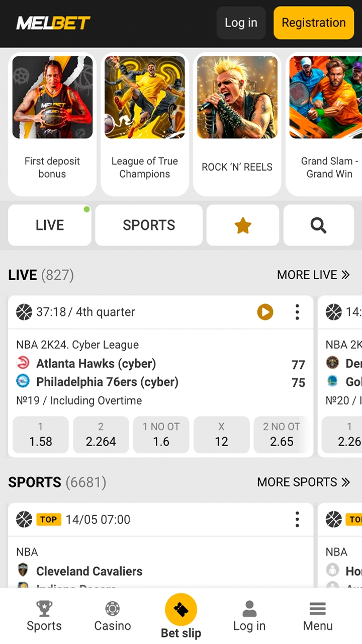Open Sports trophy icon in bottom bar
The height and width of the screenshot is (644, 362).
(44, 609)
